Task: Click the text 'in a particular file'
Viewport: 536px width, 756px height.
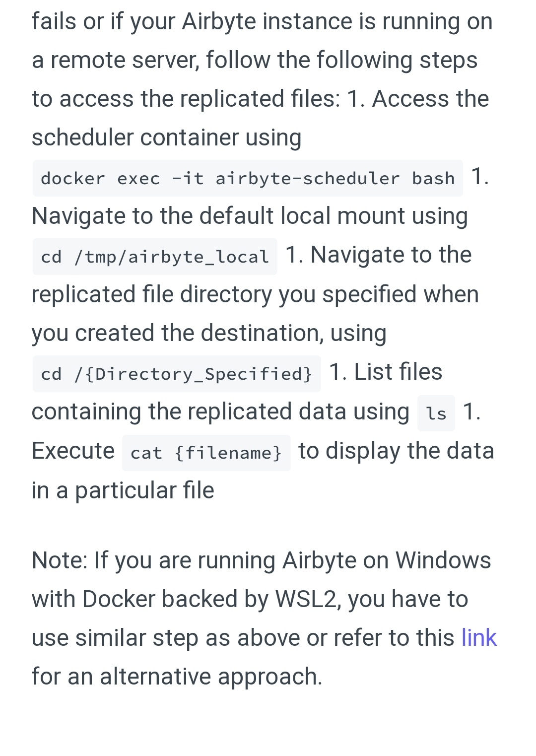Action: [x=123, y=490]
